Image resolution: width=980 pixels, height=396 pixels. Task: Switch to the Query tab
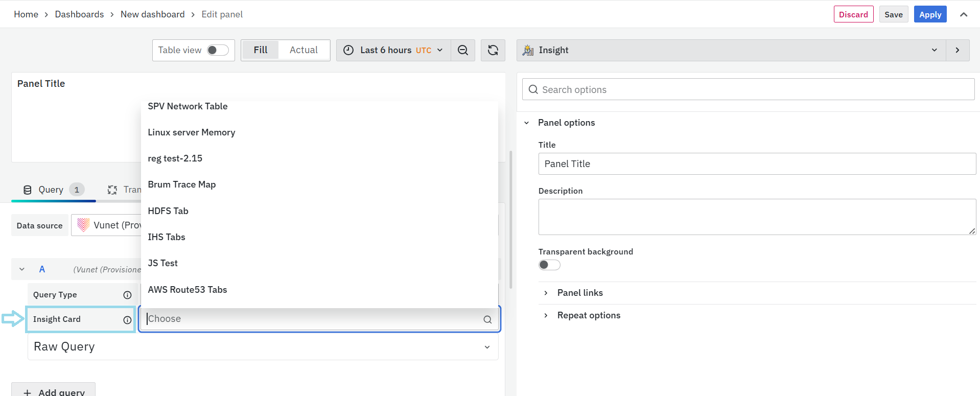[x=51, y=190]
